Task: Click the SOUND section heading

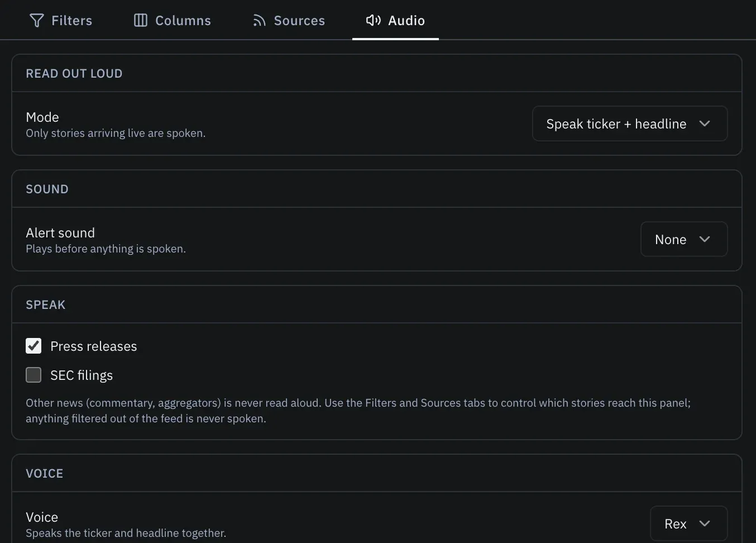Action: point(47,189)
